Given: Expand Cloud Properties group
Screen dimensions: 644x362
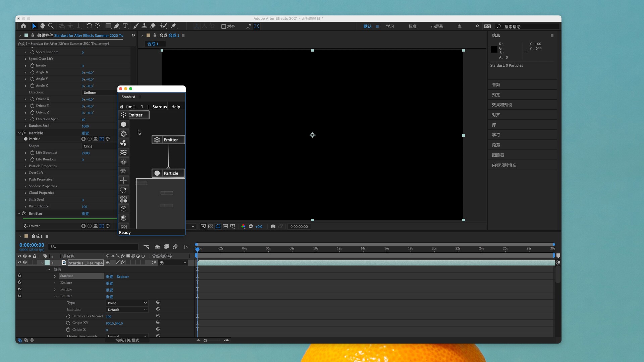Looking at the screenshot, I should pyautogui.click(x=25, y=193).
